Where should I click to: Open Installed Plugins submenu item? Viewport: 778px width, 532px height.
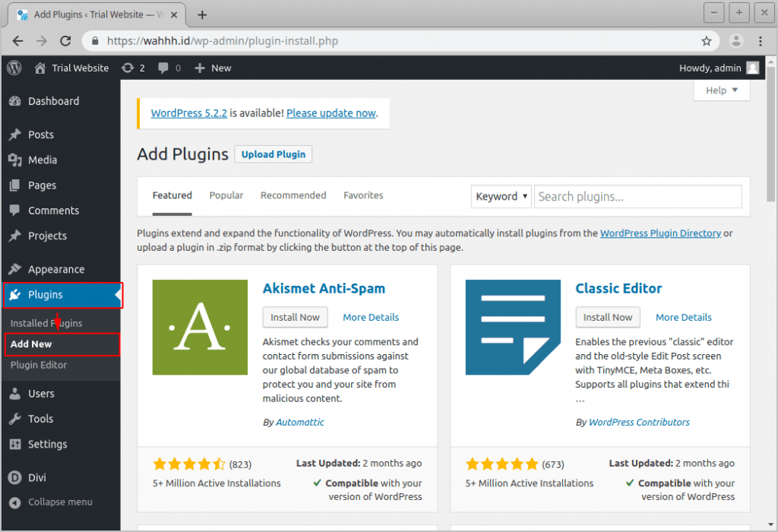pos(46,324)
